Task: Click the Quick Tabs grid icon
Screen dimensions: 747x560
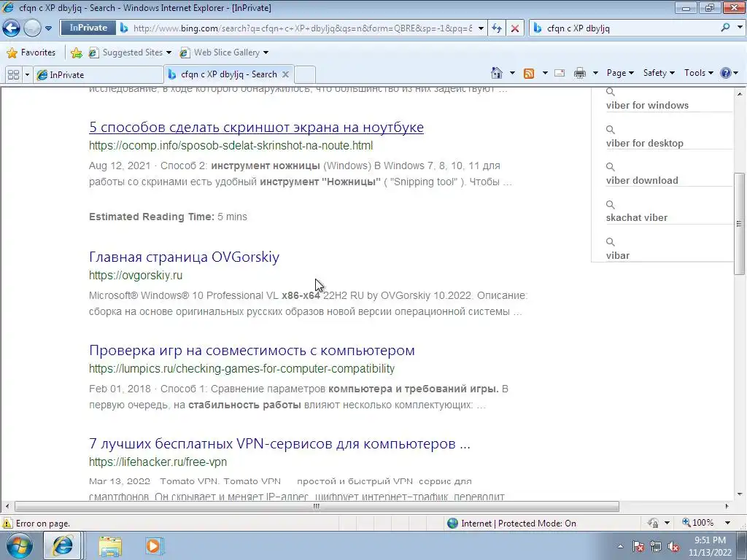Action: (13, 75)
